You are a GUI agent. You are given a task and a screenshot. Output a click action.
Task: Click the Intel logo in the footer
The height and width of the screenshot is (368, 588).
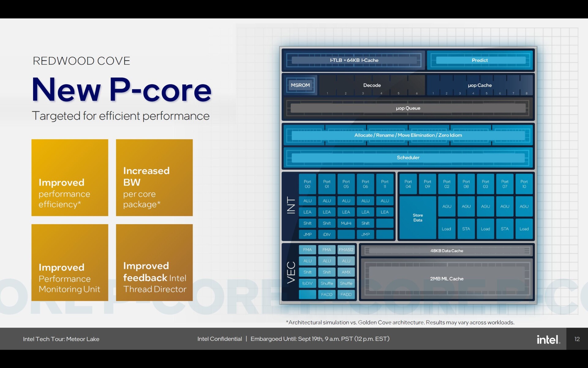548,339
